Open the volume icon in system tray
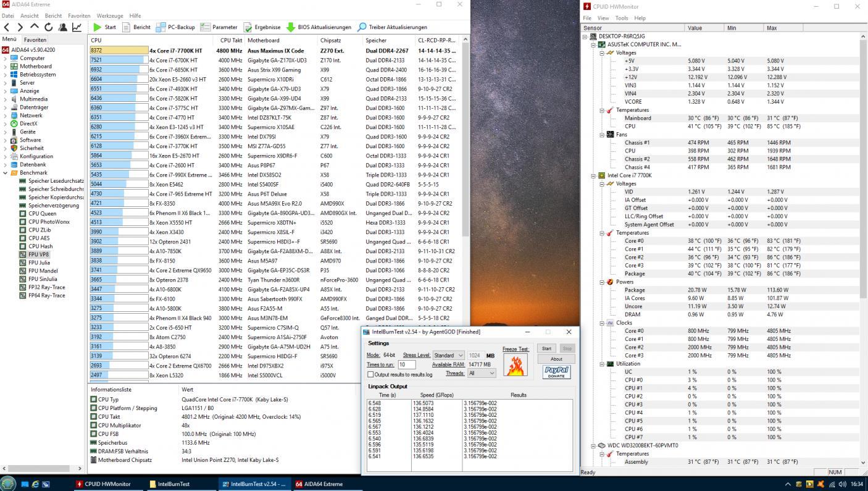Image resolution: width=868 pixels, height=491 pixels. 842,484
